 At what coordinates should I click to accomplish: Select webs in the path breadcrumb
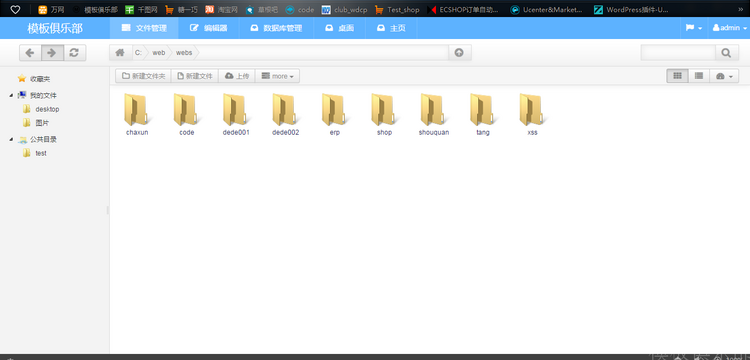click(x=184, y=53)
